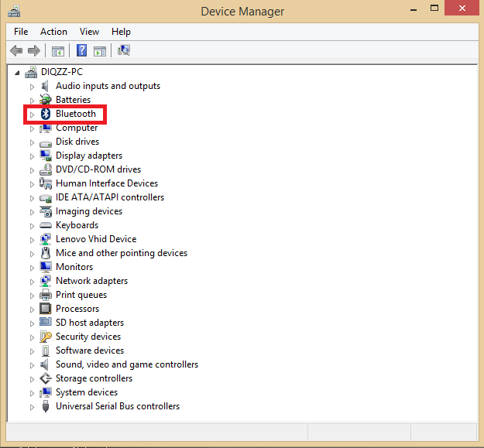Expand the Display adapters arrow
484x448 pixels.
coord(32,156)
